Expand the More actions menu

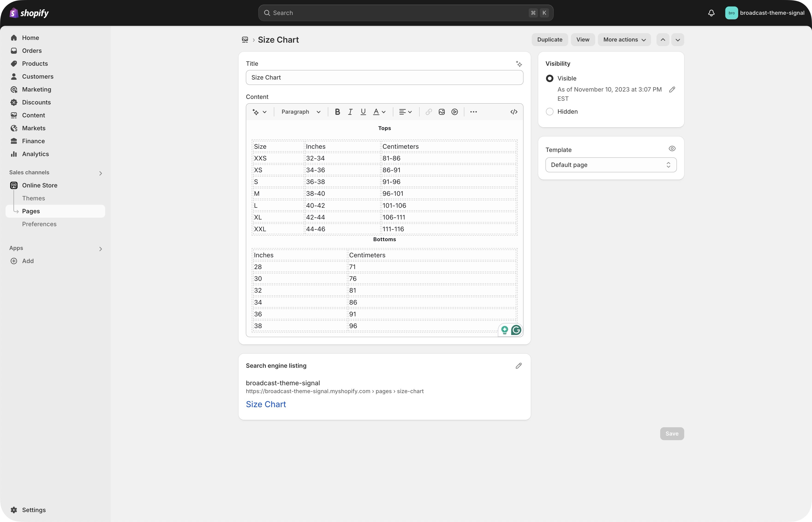click(x=624, y=40)
